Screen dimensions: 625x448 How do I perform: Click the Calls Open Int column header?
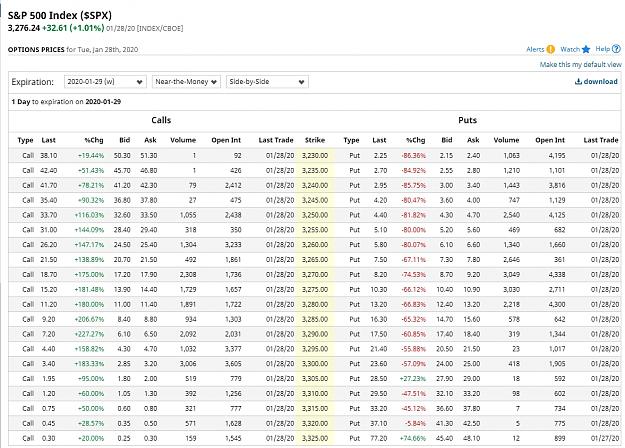pos(226,140)
